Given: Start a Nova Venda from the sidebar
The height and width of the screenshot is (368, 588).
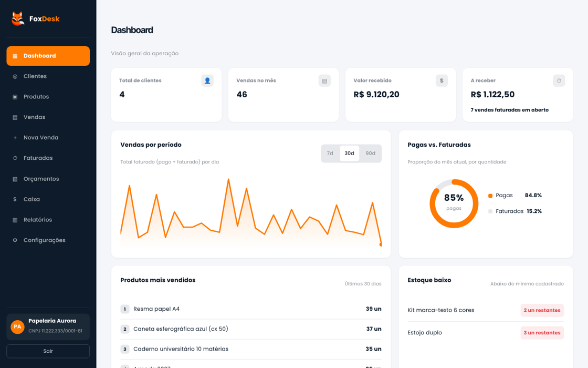Looking at the screenshot, I should pos(48,138).
